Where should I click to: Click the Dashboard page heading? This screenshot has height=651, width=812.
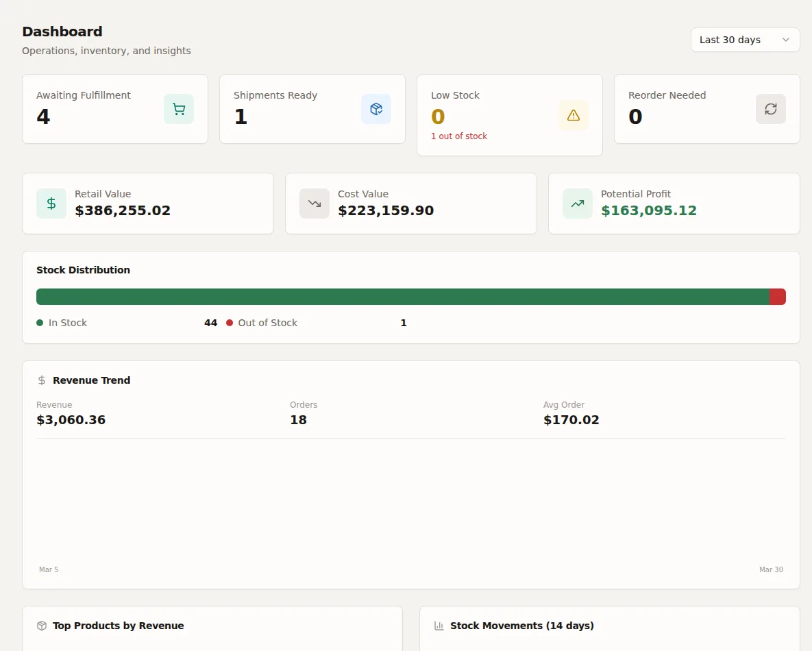click(62, 32)
